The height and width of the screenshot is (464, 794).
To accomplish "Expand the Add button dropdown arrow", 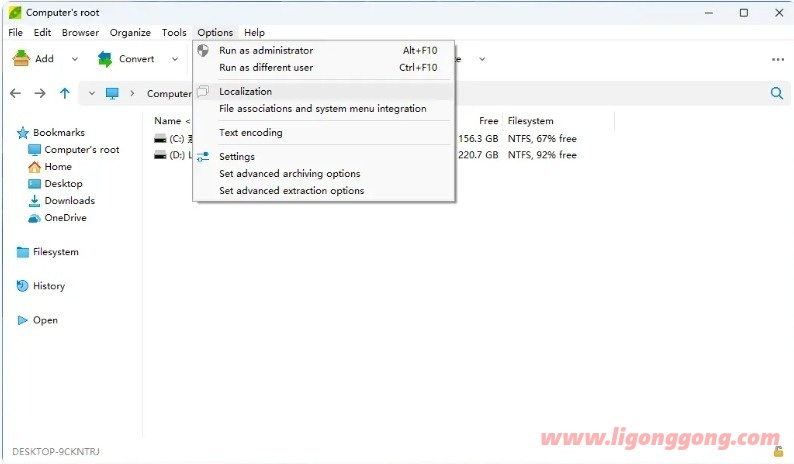I will 74,59.
